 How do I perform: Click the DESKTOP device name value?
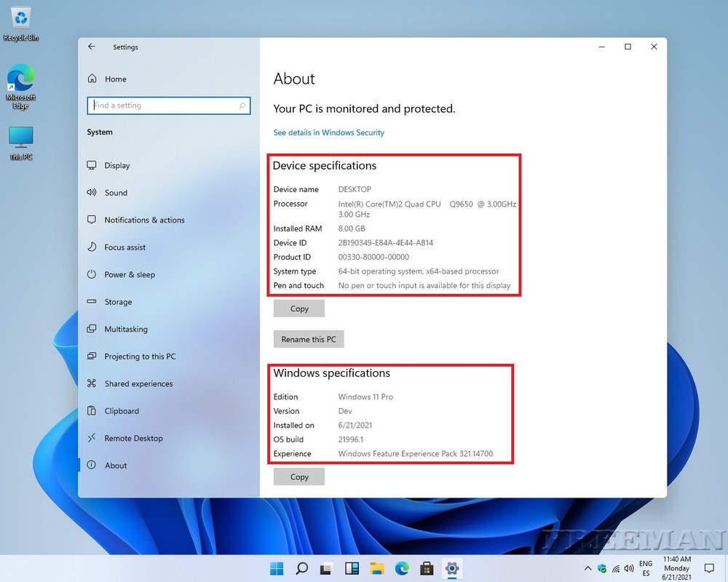pos(355,189)
